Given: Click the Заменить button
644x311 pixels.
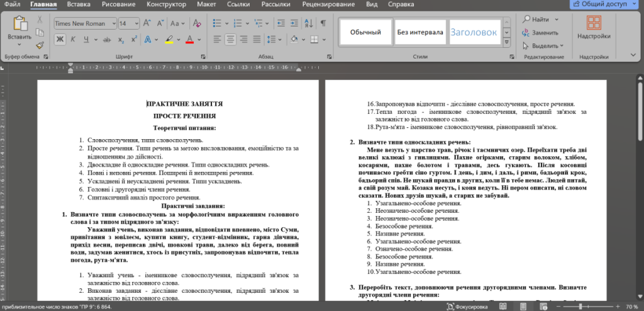Looking at the screenshot, I should coord(540,33).
